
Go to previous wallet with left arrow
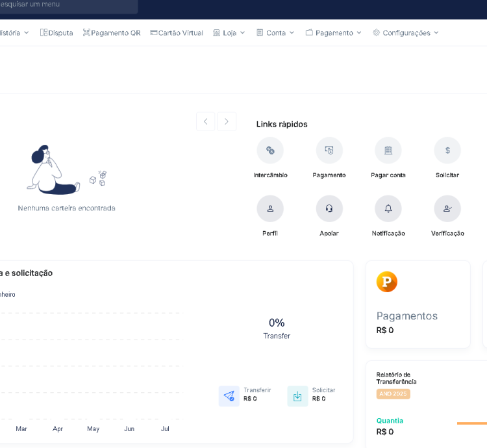tap(206, 121)
